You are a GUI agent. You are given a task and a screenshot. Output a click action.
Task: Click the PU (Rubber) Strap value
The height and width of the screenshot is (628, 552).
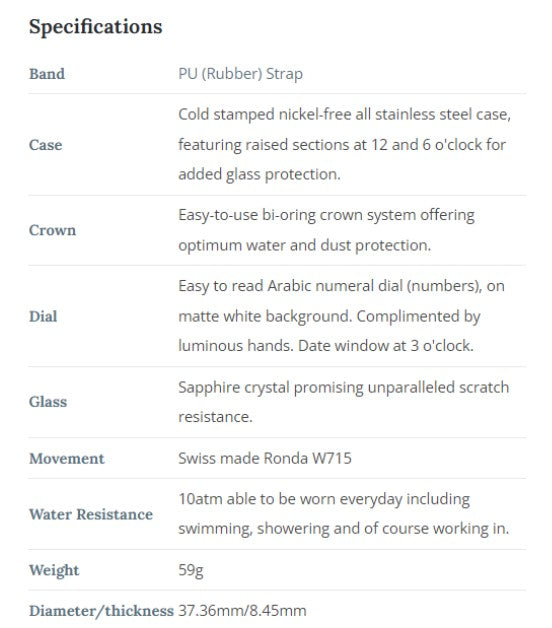point(240,74)
